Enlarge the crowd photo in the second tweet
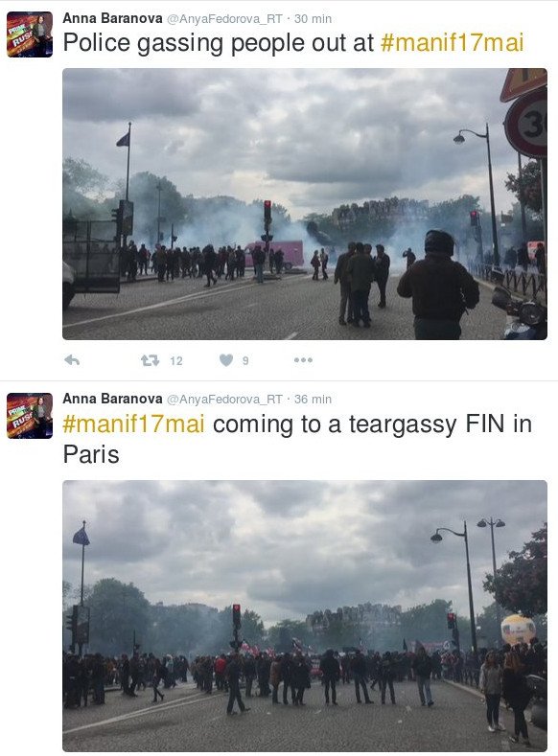 click(305, 616)
